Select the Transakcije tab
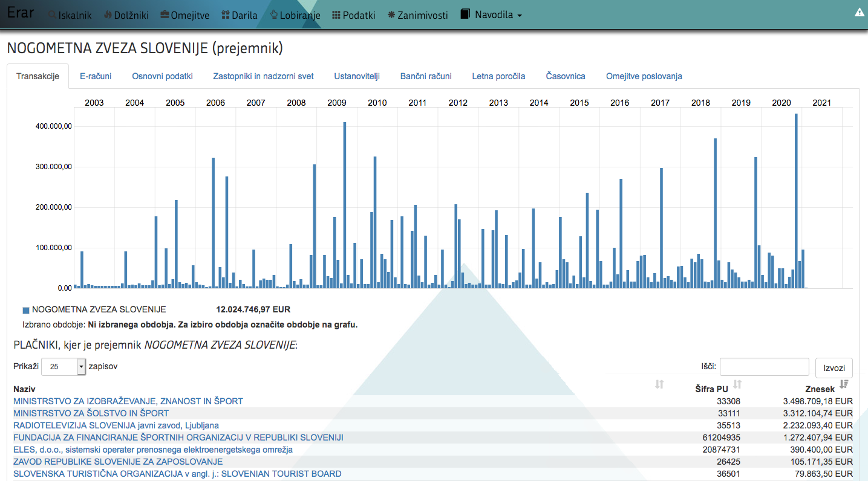This screenshot has height=481, width=868. click(38, 76)
